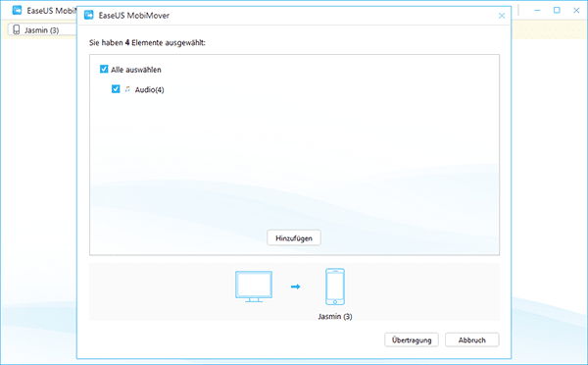Close the EaseUS MobiMover dialog
The width and height of the screenshot is (588, 365).
coord(502,16)
